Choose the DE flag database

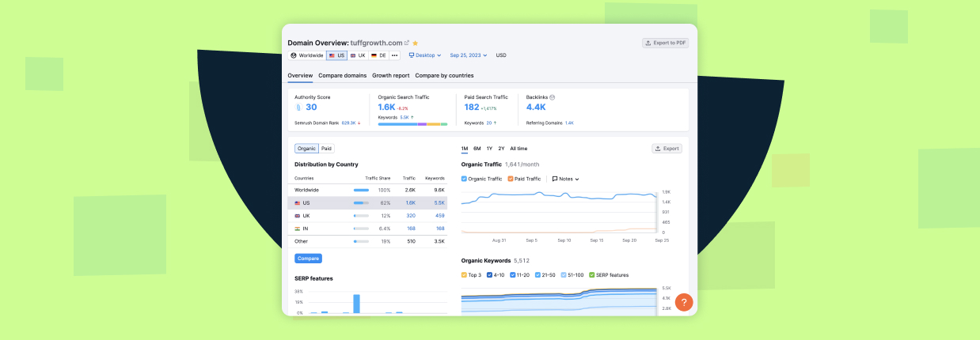point(379,55)
